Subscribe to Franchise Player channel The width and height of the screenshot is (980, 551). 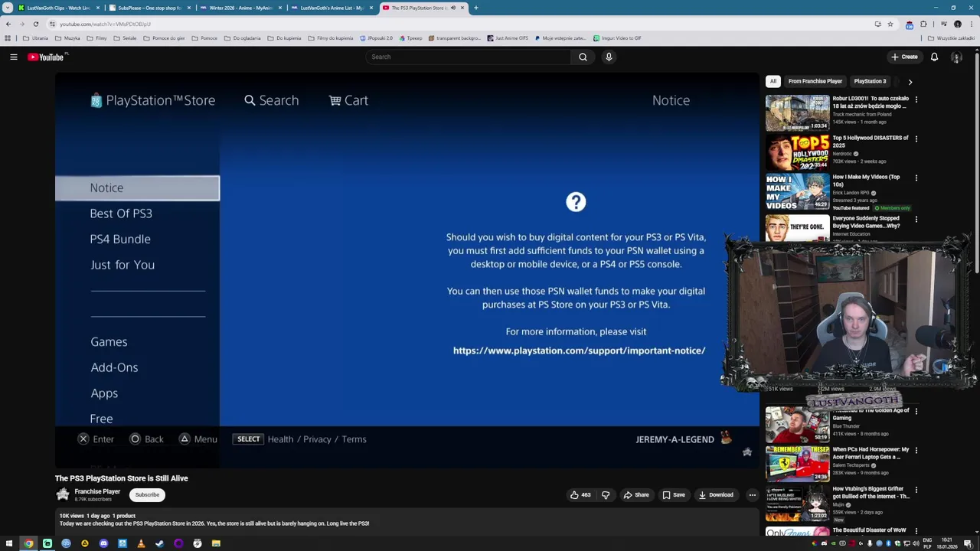[x=147, y=495]
